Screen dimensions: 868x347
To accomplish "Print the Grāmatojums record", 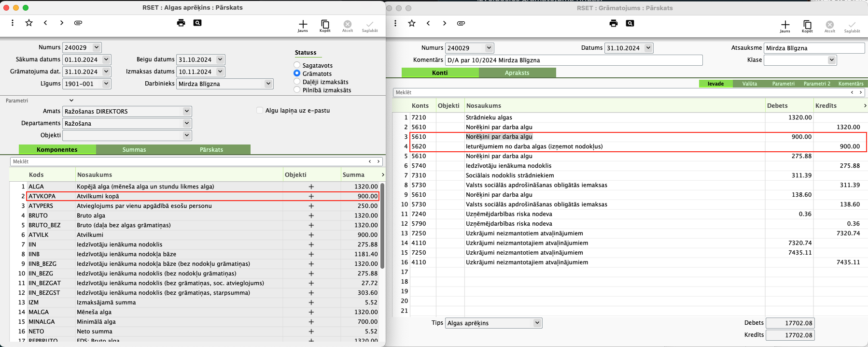I will coord(614,23).
